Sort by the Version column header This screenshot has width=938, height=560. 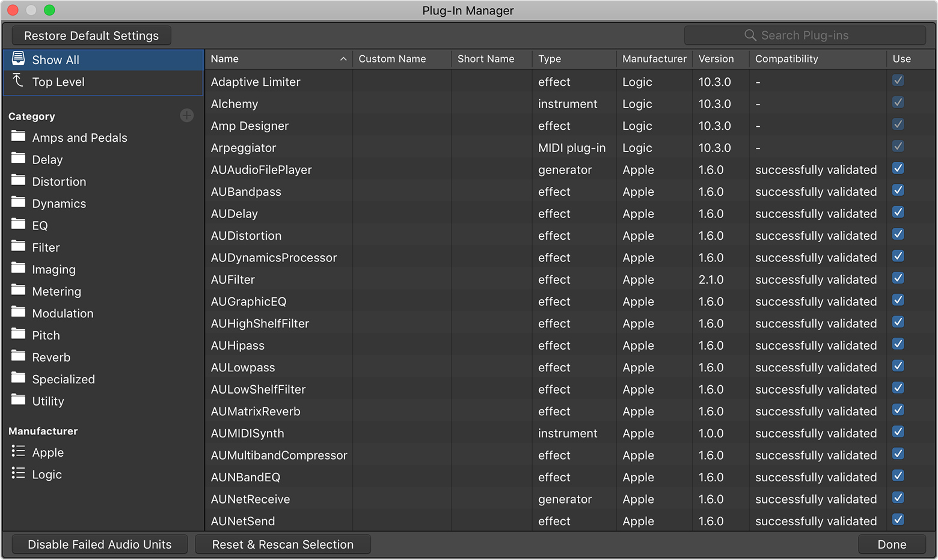click(x=720, y=59)
